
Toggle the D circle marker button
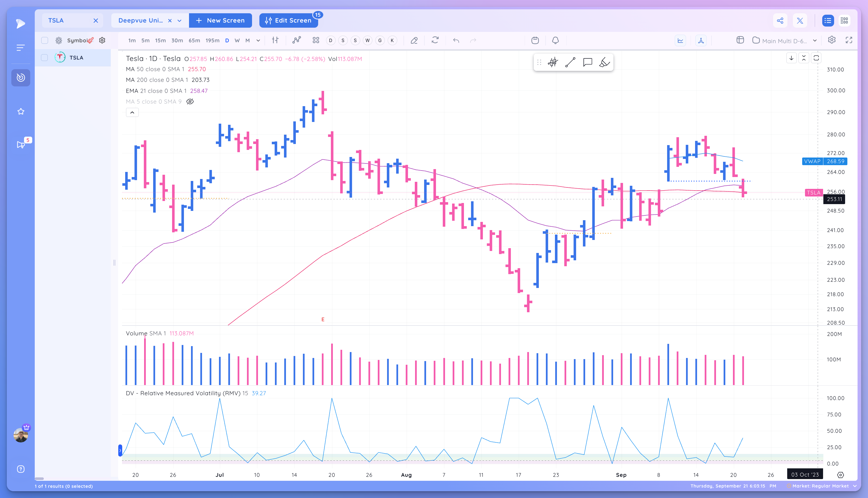pos(330,40)
